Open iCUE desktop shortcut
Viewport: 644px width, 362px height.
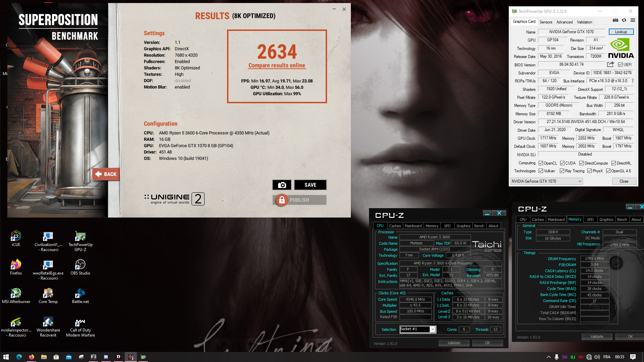pyautogui.click(x=16, y=239)
